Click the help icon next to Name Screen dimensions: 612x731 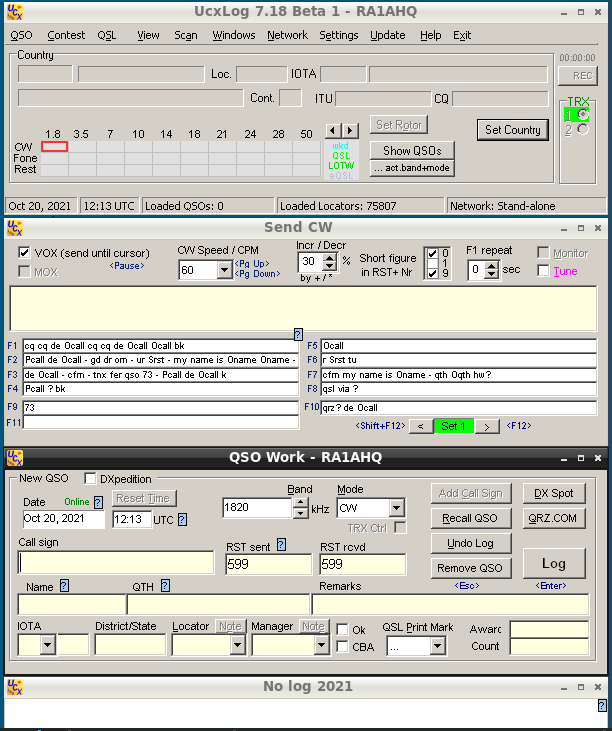pyautogui.click(x=65, y=586)
